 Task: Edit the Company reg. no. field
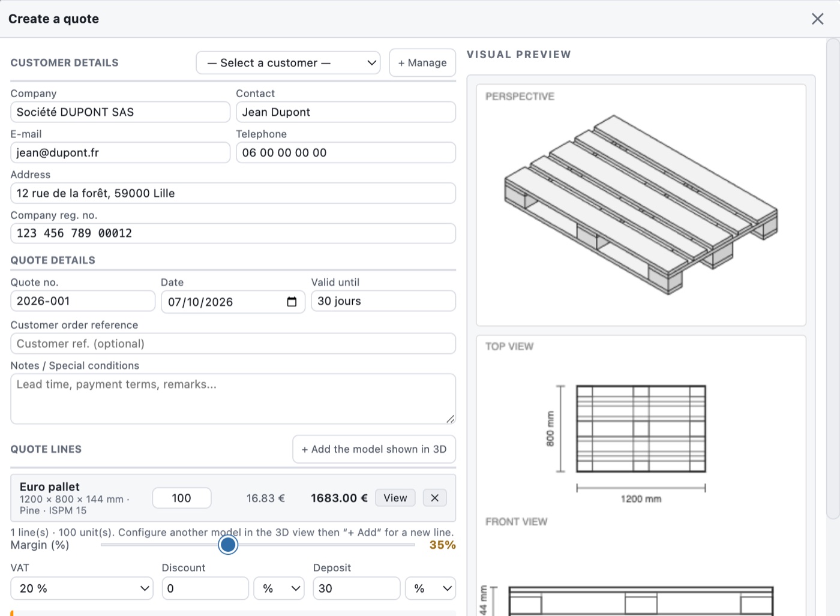[x=233, y=233]
